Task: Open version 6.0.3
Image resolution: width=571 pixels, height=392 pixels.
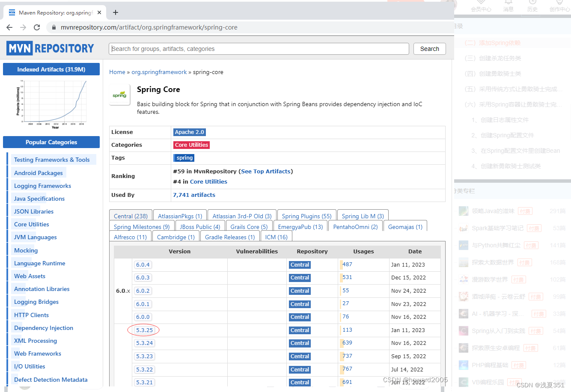Action: [x=143, y=278]
